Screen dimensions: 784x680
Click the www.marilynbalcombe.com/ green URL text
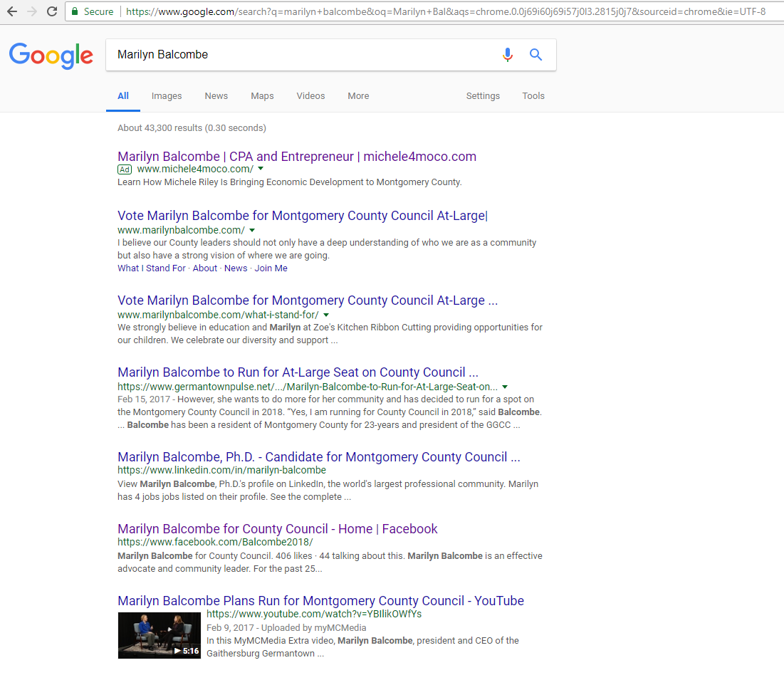pyautogui.click(x=181, y=231)
